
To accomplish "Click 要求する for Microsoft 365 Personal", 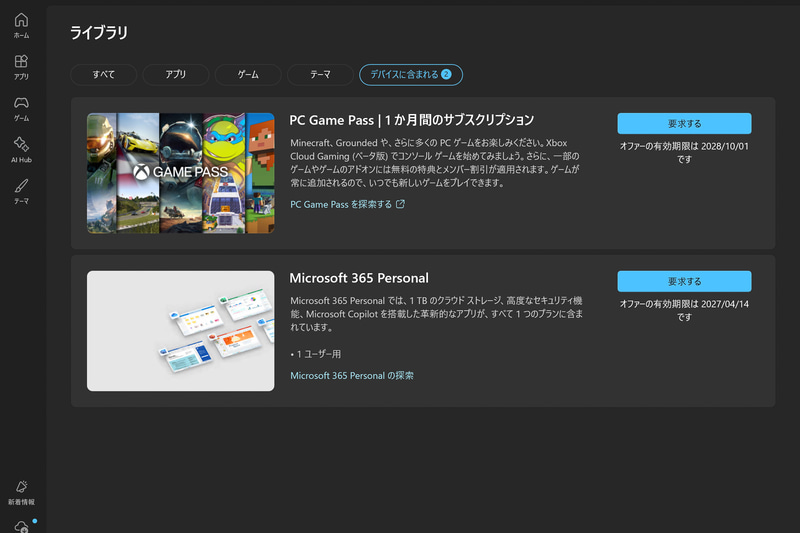I will click(x=684, y=281).
